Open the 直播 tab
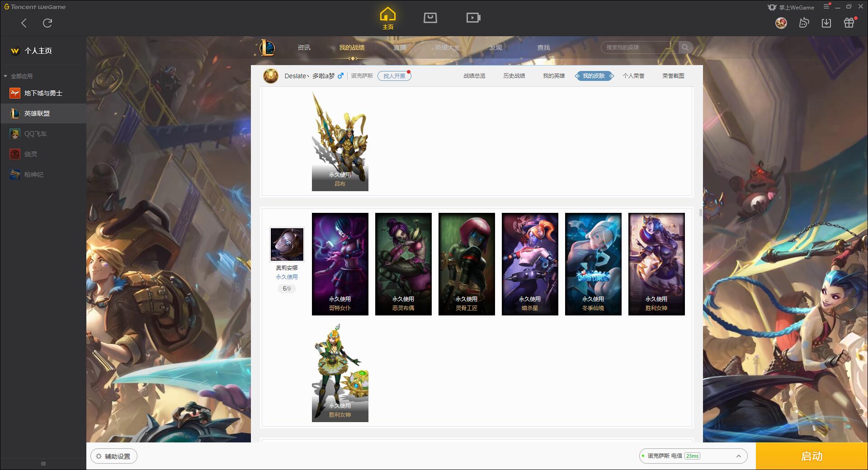The image size is (868, 470). (x=400, y=47)
